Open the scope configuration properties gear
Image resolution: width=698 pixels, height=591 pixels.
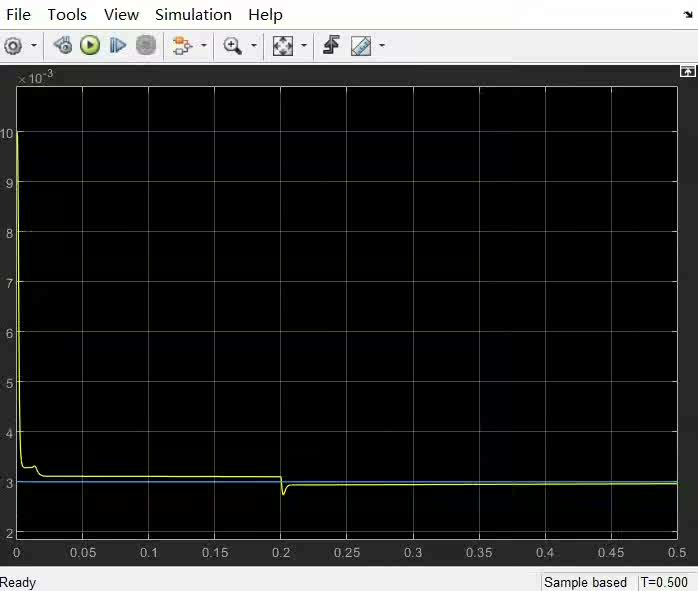(13, 45)
